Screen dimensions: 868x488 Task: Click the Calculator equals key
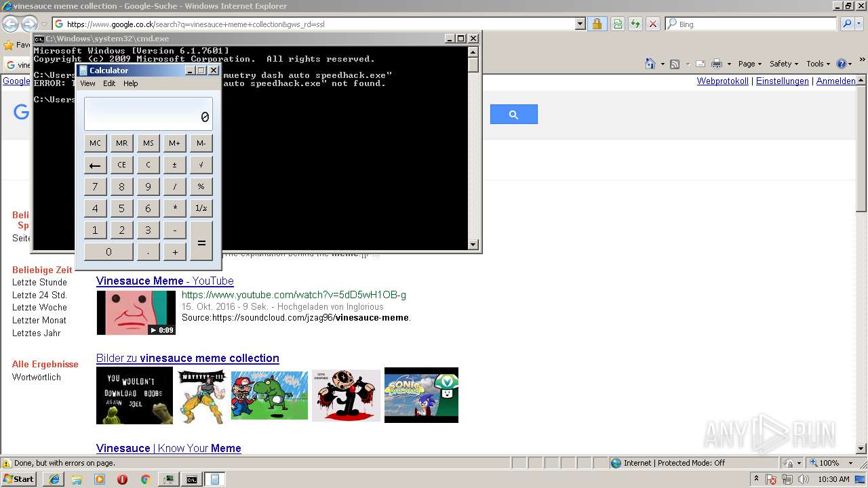point(201,241)
